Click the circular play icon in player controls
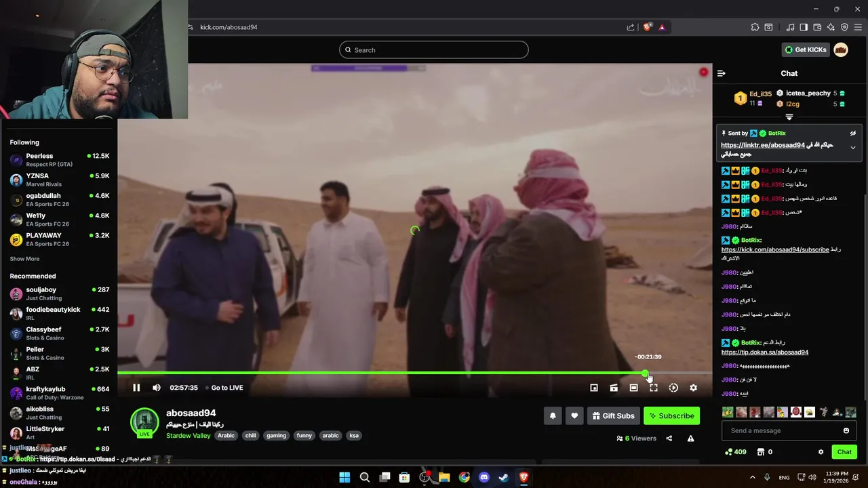 [673, 388]
